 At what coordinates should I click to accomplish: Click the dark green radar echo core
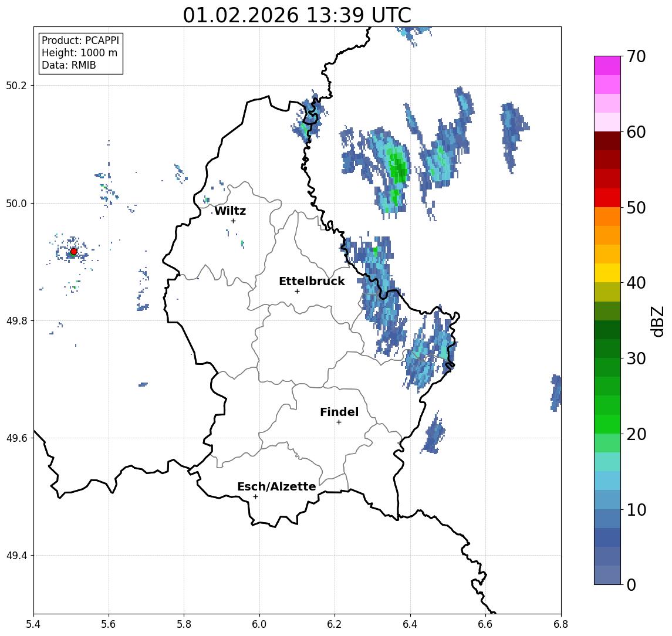[400, 170]
